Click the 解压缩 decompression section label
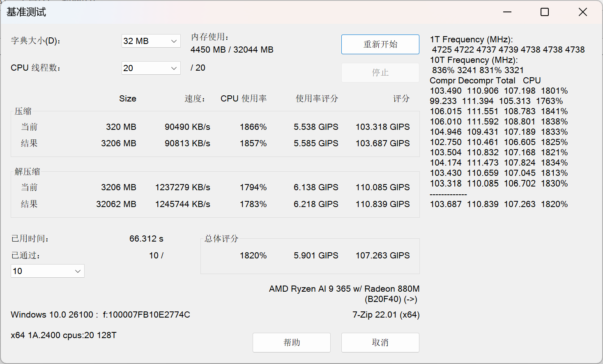The width and height of the screenshot is (603, 364). [28, 171]
